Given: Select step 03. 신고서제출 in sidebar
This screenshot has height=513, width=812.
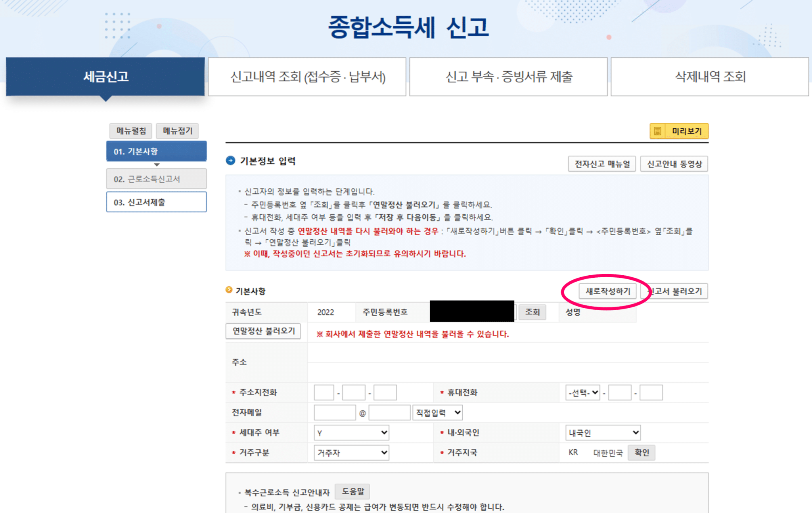Looking at the screenshot, I should tap(156, 202).
